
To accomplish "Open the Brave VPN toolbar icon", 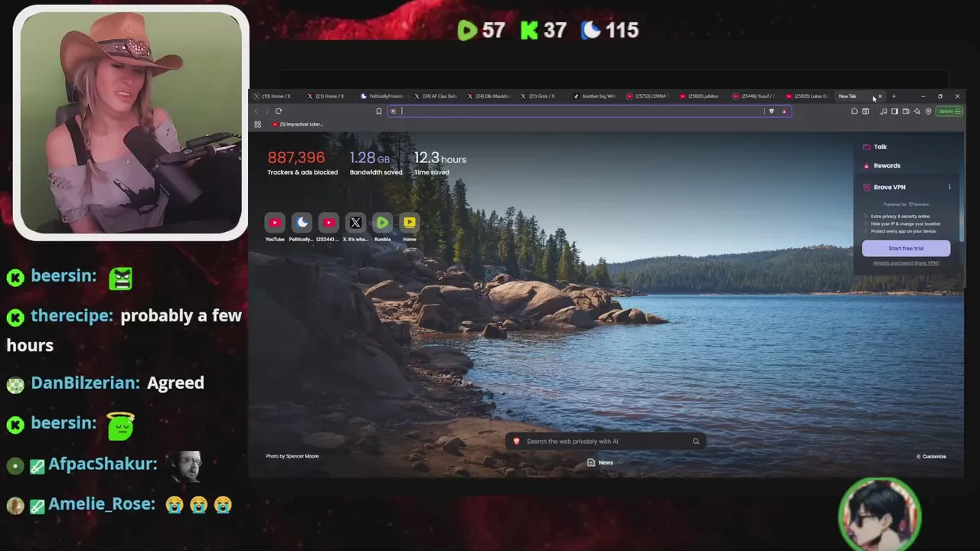I will click(928, 111).
